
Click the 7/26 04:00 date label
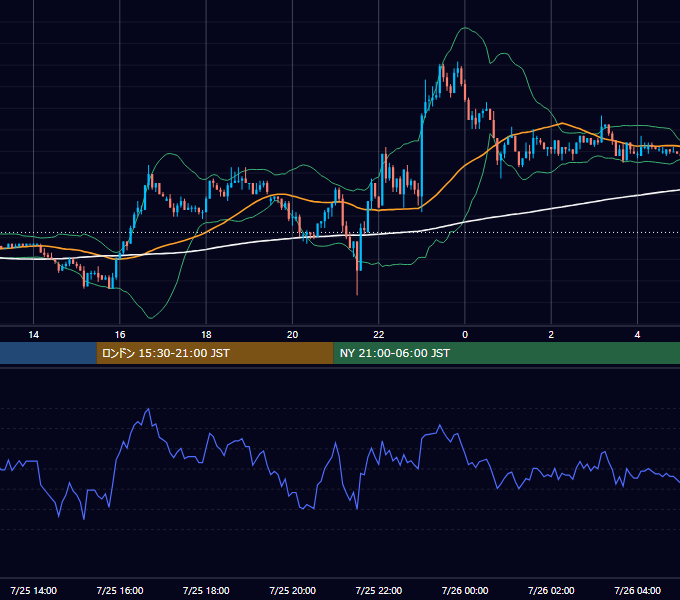[x=638, y=590]
